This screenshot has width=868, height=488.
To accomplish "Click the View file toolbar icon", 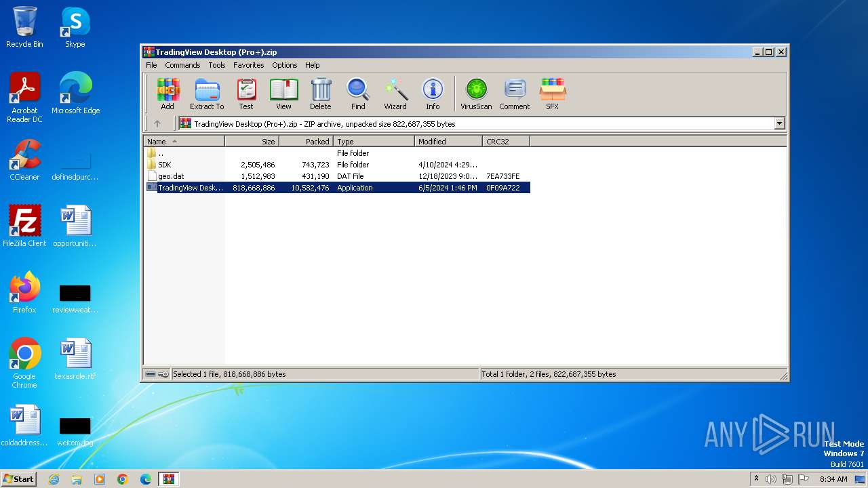I will tap(283, 94).
